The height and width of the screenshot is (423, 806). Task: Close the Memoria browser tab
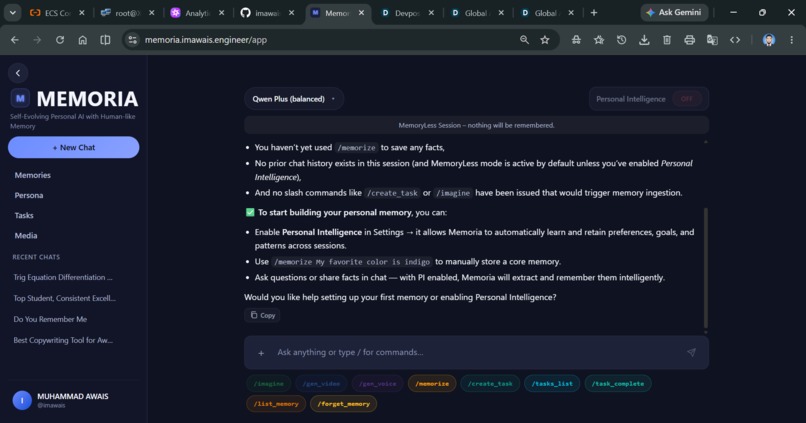pos(361,13)
